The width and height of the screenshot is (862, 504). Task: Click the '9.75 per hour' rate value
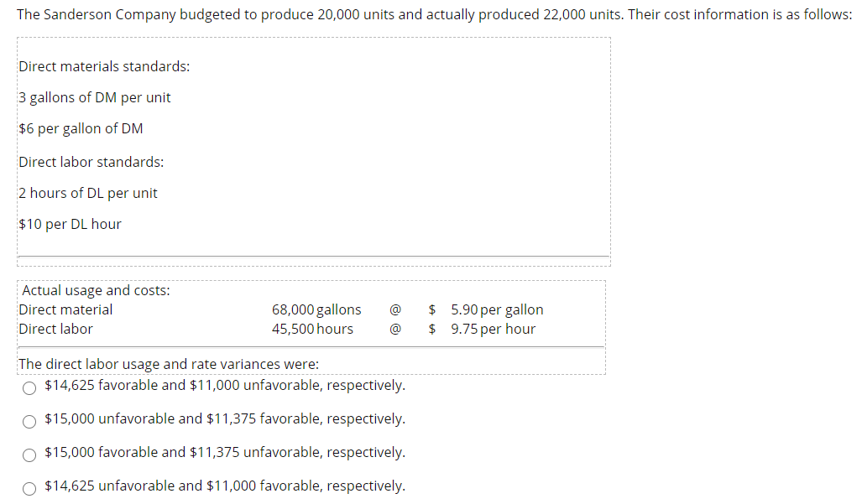point(493,329)
